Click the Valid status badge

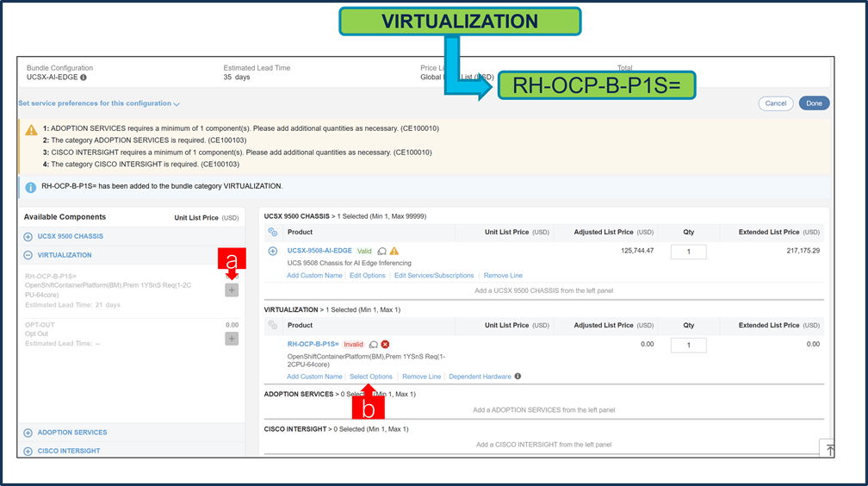pos(364,251)
